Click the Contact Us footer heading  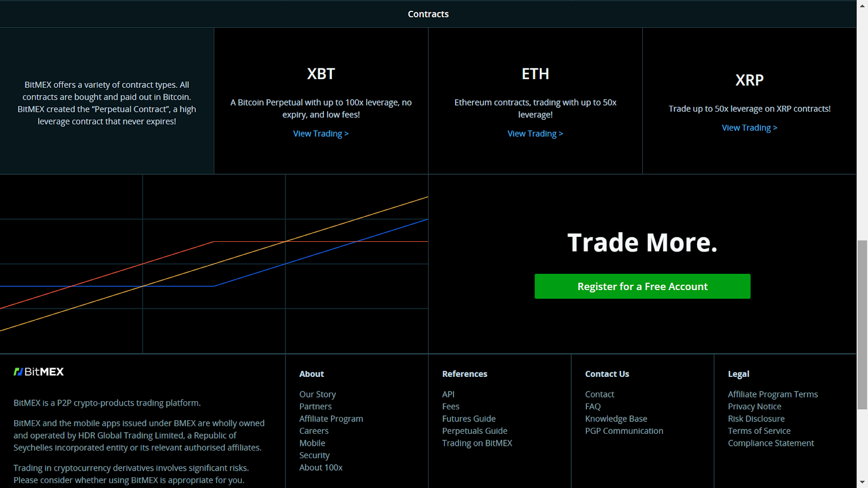(x=607, y=374)
